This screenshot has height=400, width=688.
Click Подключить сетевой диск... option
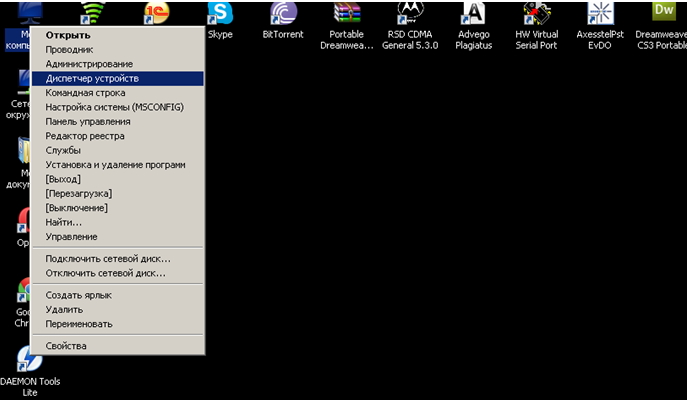[107, 258]
